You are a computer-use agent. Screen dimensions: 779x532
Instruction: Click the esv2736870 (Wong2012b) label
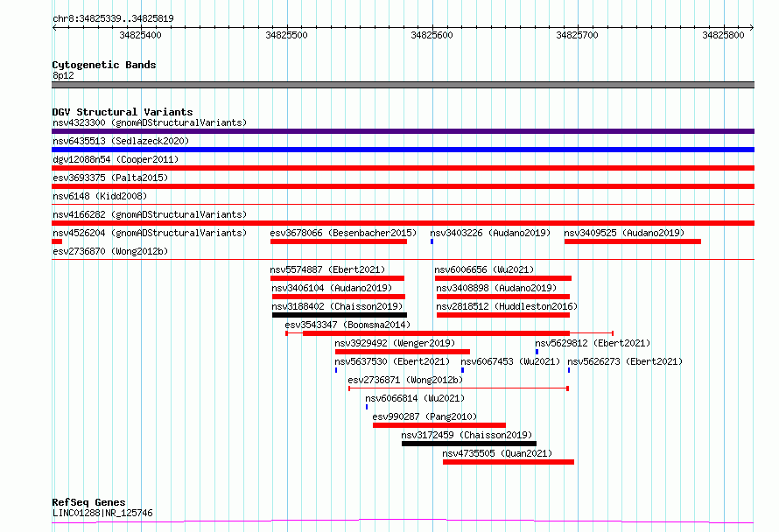pos(110,251)
